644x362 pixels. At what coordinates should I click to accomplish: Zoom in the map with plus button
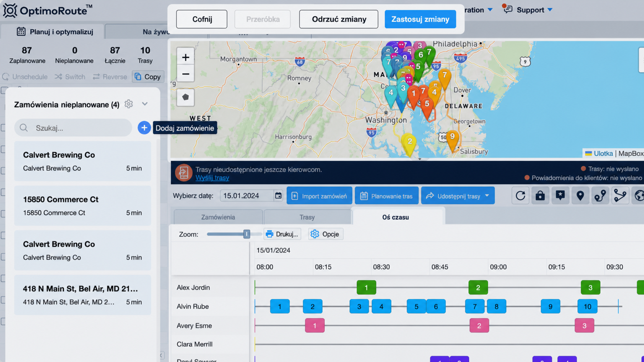tap(186, 57)
